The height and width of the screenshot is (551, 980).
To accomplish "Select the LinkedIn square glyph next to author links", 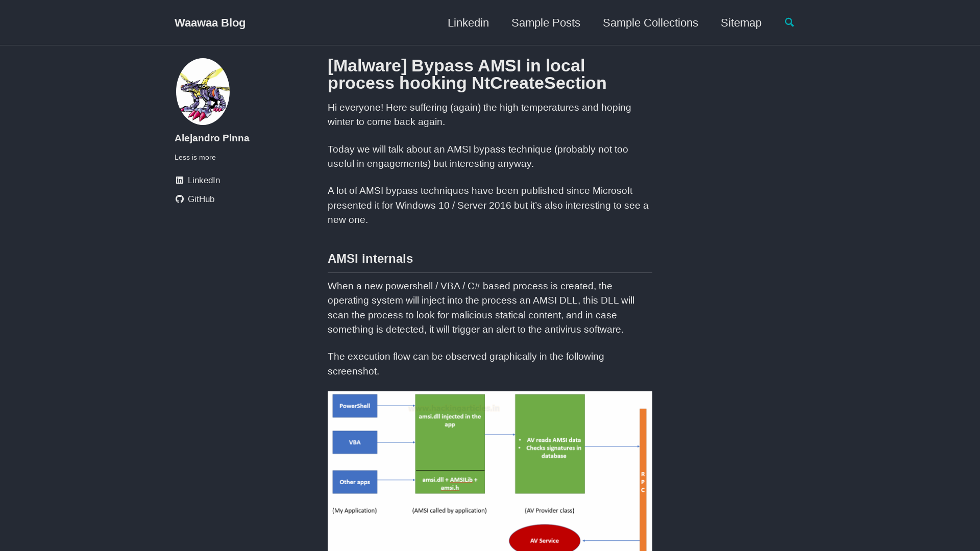I will [x=179, y=180].
